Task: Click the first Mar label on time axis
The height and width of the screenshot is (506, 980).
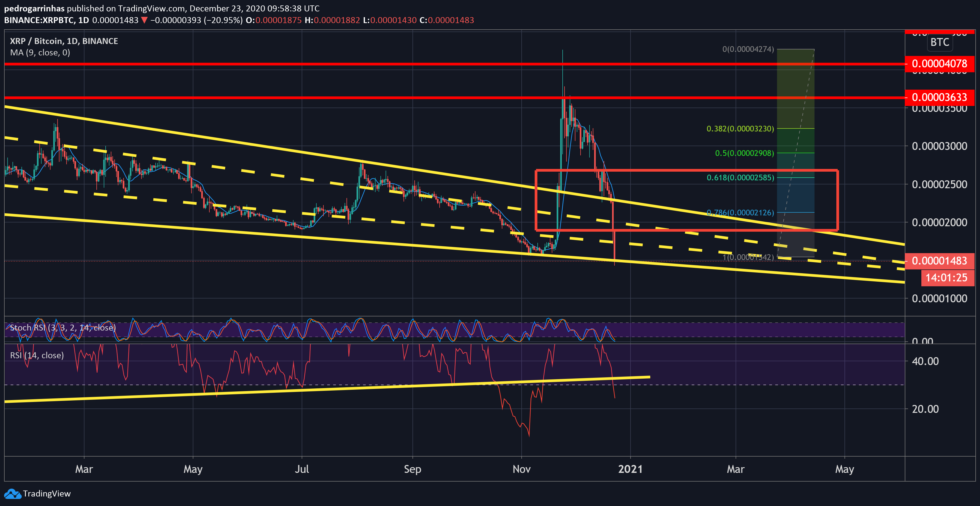Action: pyautogui.click(x=84, y=469)
